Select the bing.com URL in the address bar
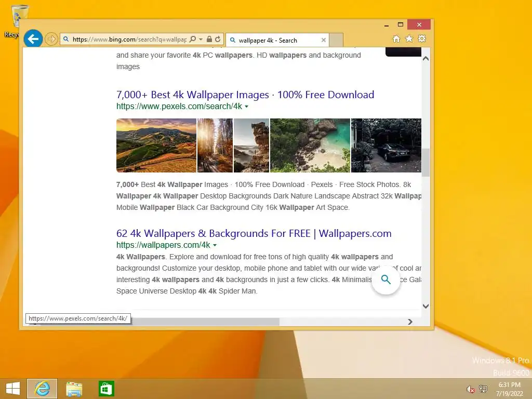This screenshot has height=399, width=532. 129,39
